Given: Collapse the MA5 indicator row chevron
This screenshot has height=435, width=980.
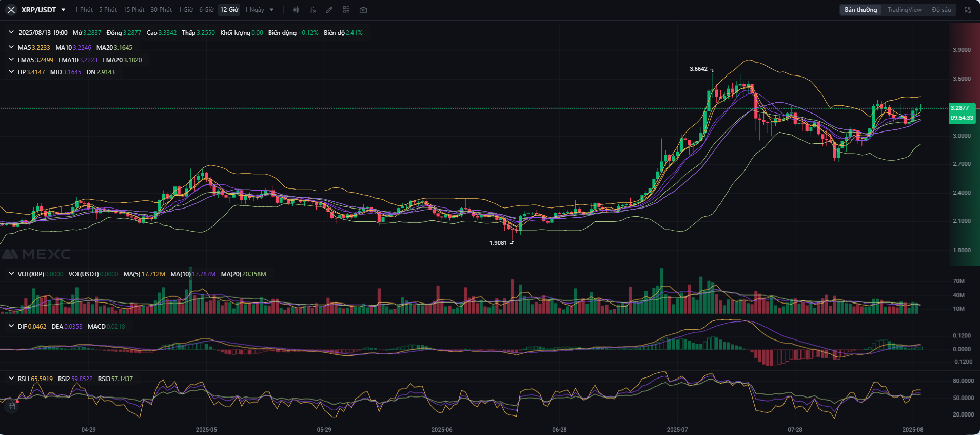Looking at the screenshot, I should point(11,47).
